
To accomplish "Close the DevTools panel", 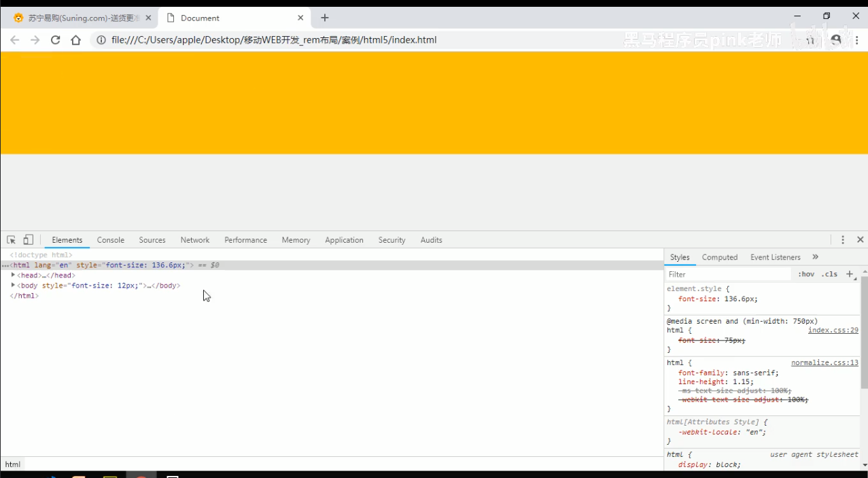I will (860, 240).
